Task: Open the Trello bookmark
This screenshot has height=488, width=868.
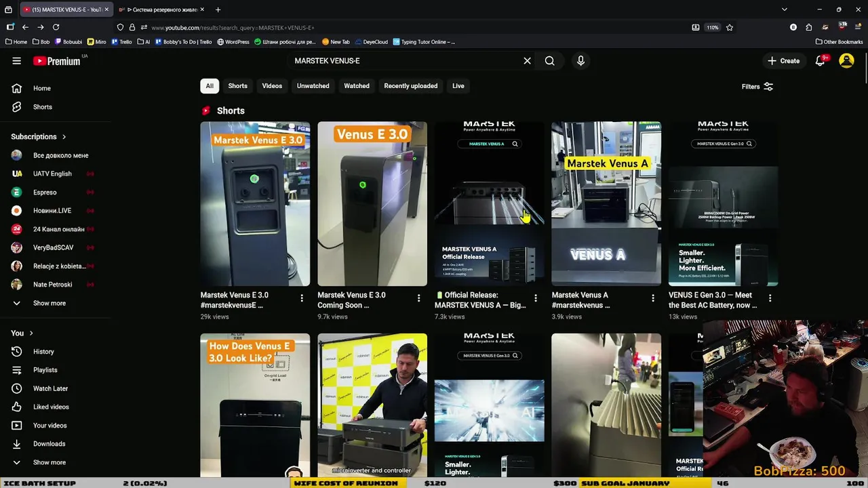Action: 121,42
